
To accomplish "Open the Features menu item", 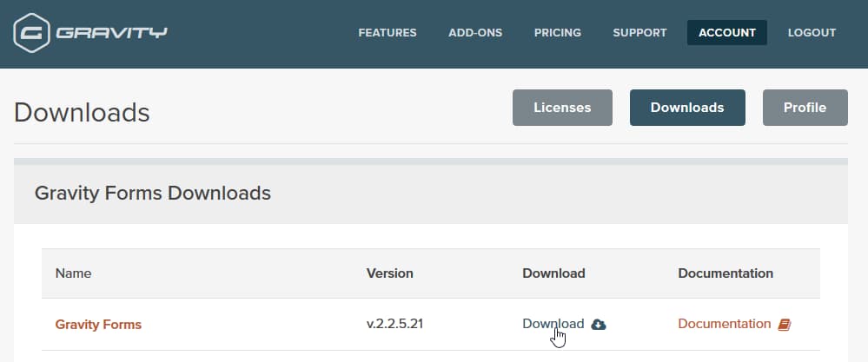I will point(388,33).
